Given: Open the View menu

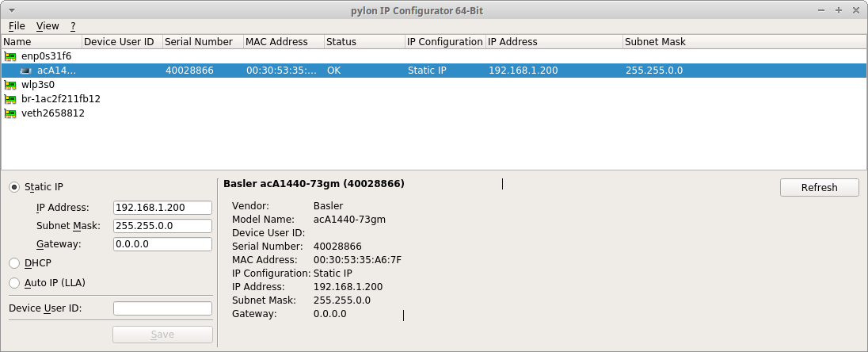Looking at the screenshot, I should point(48,26).
